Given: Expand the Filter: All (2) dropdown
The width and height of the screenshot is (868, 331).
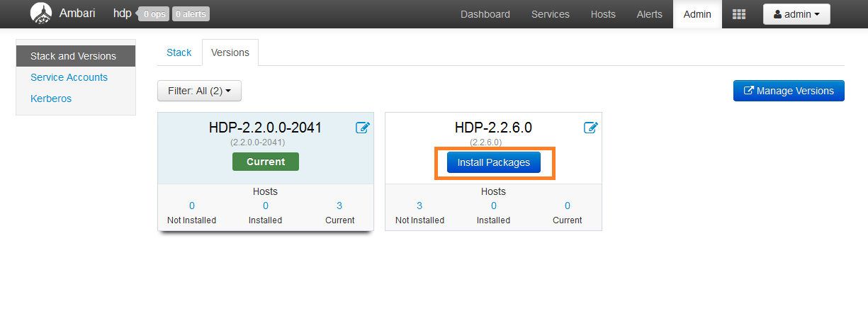Looking at the screenshot, I should [199, 91].
